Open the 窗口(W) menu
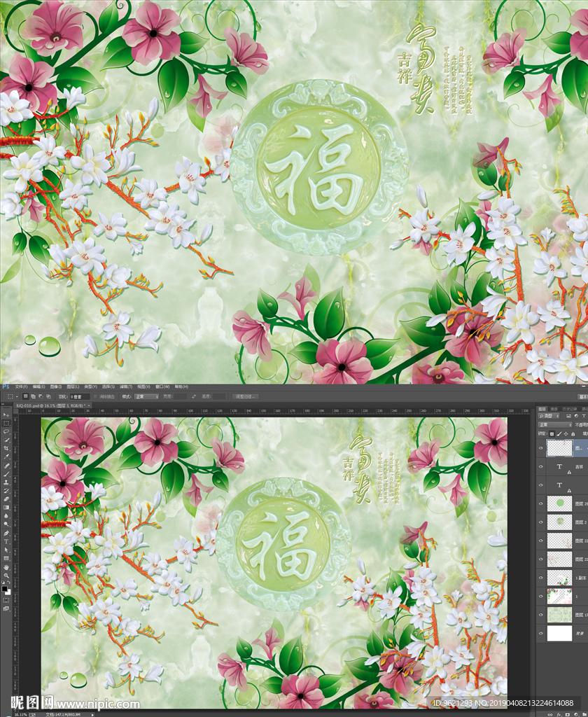Image resolution: width=588 pixels, height=717 pixels. [x=162, y=387]
